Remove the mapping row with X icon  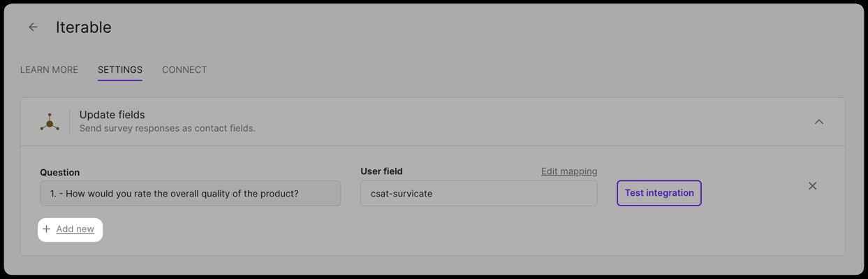point(812,186)
